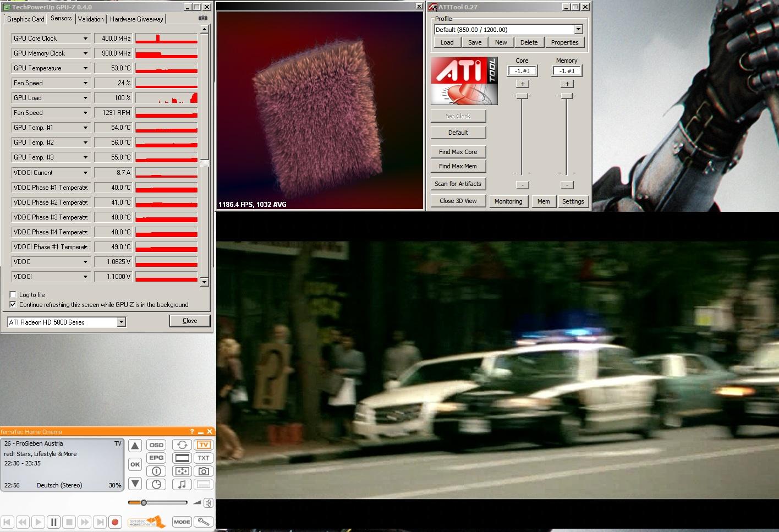Open the ATITool Profile dropdown
The height and width of the screenshot is (532, 779).
578,30
